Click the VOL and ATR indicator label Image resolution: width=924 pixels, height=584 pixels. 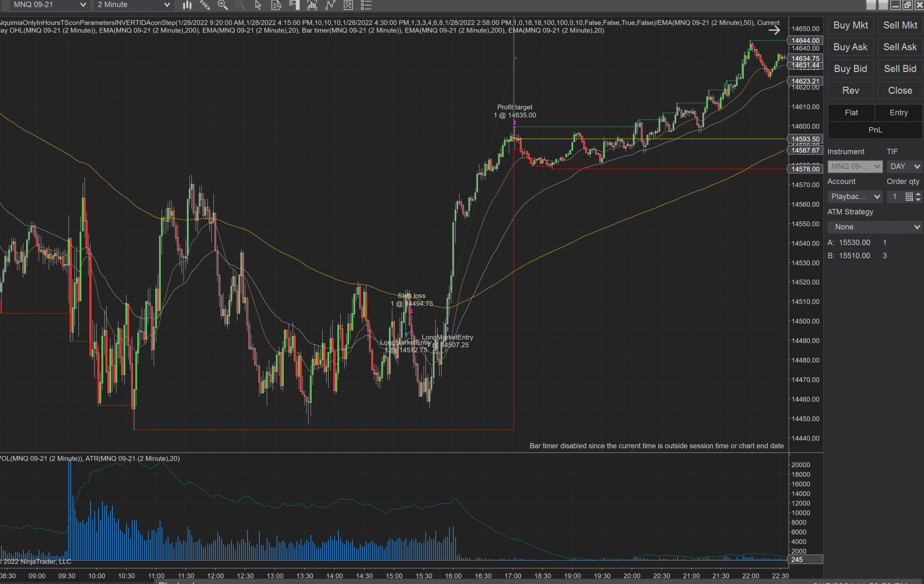[x=90, y=458]
